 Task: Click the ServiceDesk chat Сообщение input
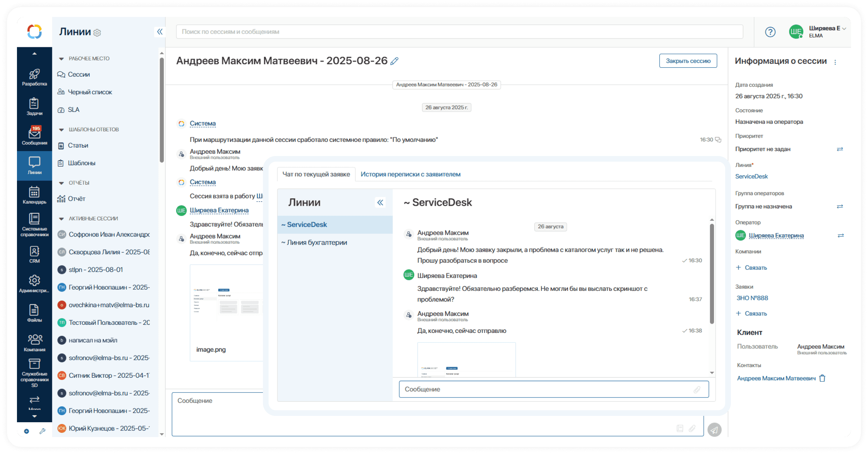click(x=554, y=389)
